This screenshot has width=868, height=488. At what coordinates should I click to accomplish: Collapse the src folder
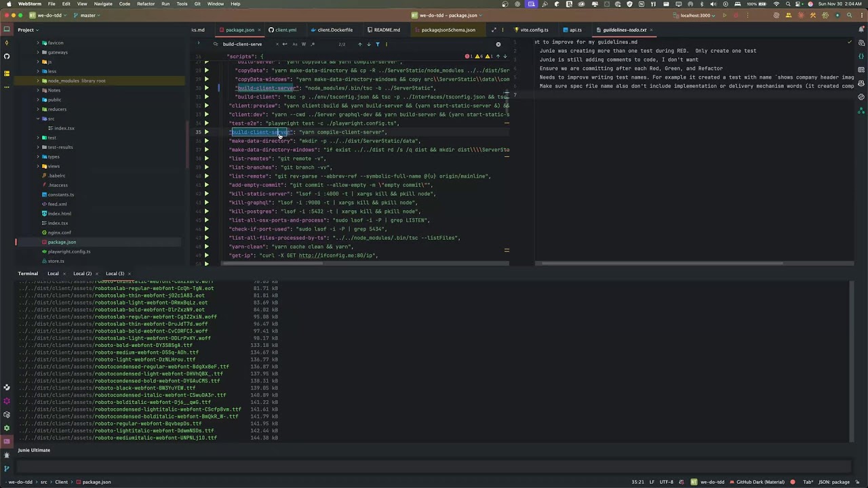pos(38,119)
